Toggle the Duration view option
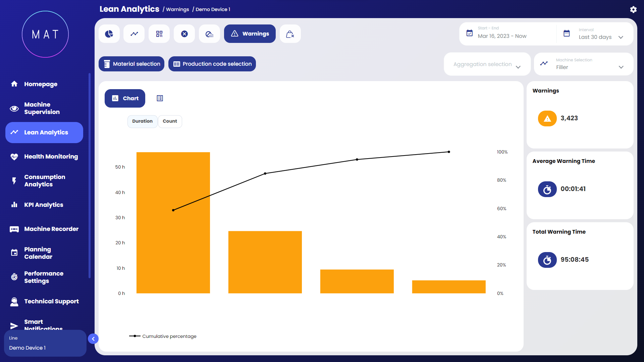644x362 pixels. [142, 121]
